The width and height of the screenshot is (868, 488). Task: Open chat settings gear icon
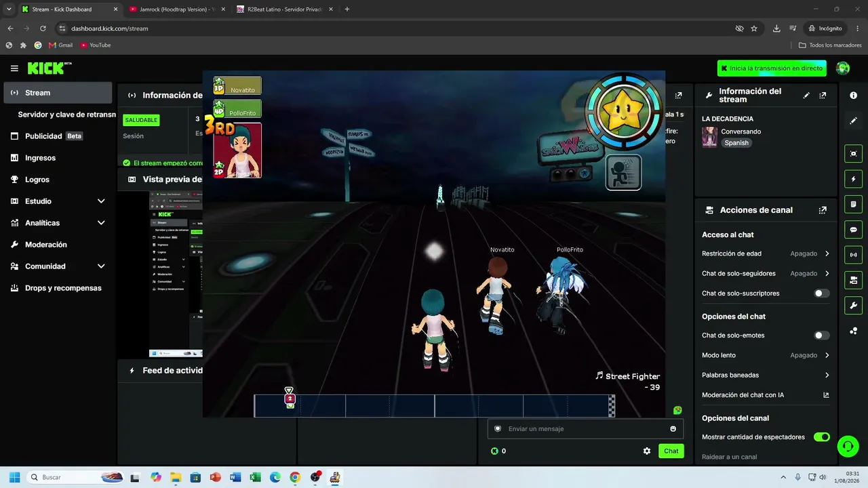coord(647,451)
